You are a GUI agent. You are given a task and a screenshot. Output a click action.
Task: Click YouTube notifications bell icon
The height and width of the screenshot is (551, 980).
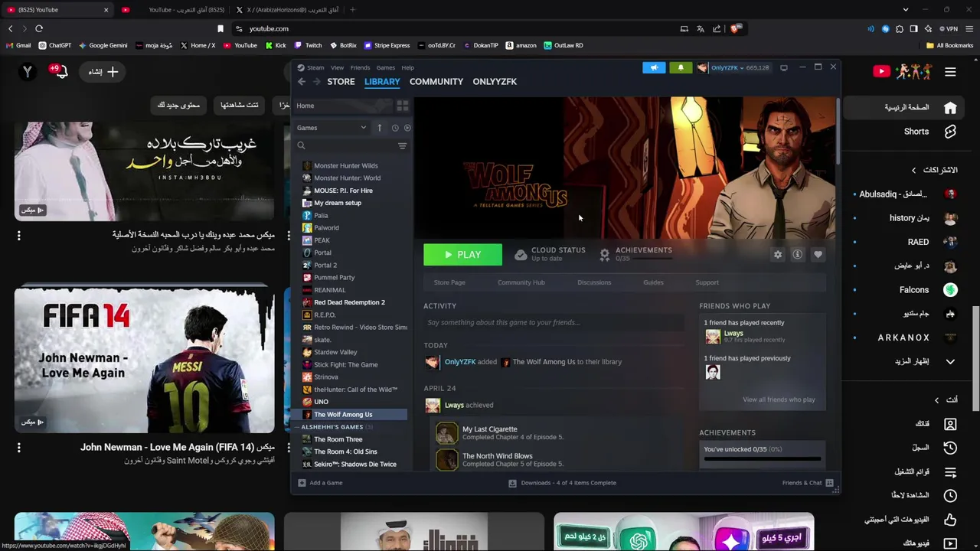coord(60,71)
